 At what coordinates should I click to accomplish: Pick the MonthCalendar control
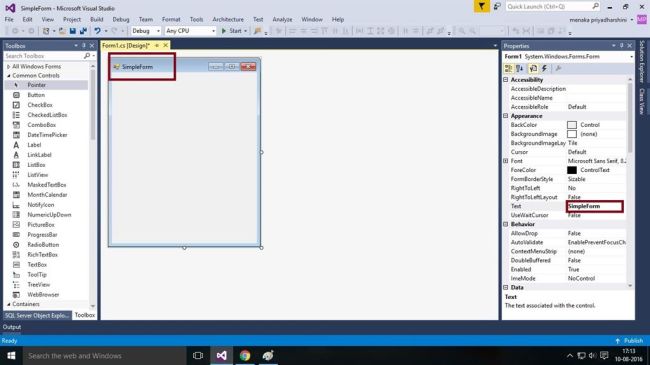click(47, 195)
